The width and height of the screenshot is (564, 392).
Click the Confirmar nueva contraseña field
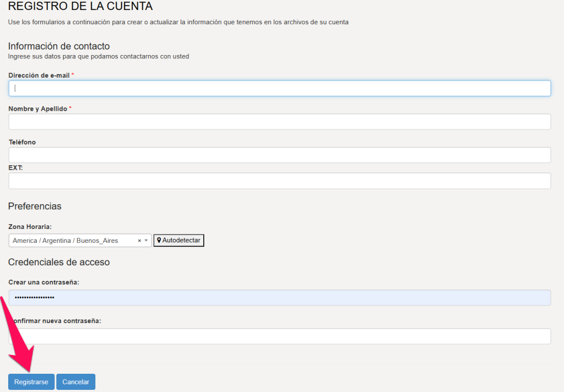pyautogui.click(x=280, y=336)
